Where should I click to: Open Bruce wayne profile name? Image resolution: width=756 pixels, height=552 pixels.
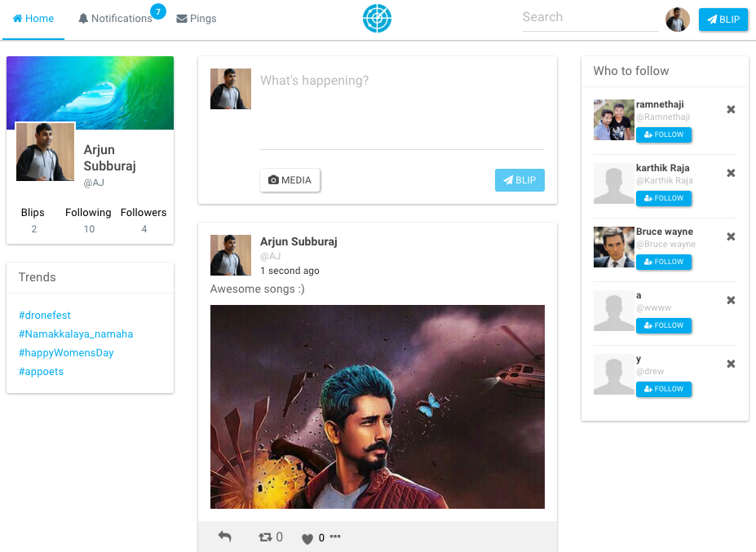[x=665, y=232]
